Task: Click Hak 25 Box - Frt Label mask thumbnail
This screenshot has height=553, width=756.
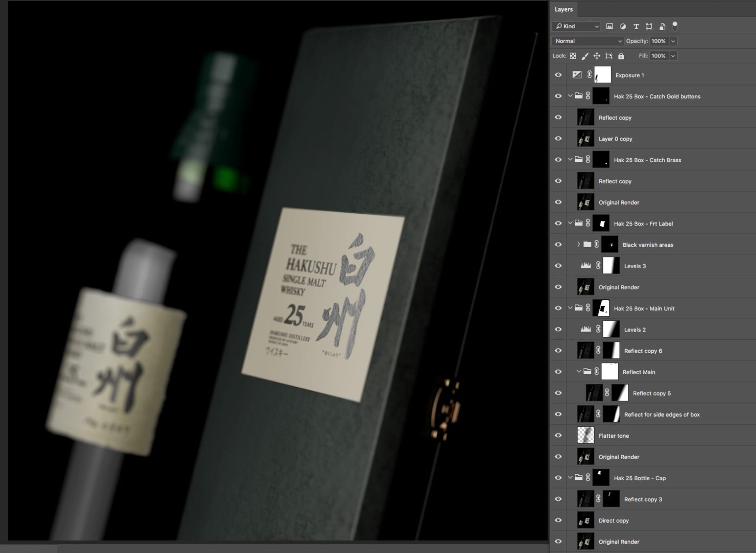Action: coord(601,223)
